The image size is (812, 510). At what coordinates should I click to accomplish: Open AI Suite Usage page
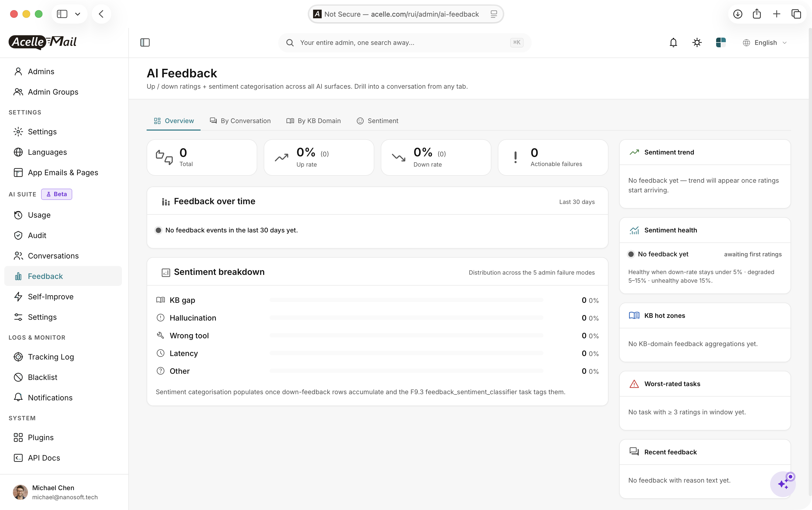63,215
